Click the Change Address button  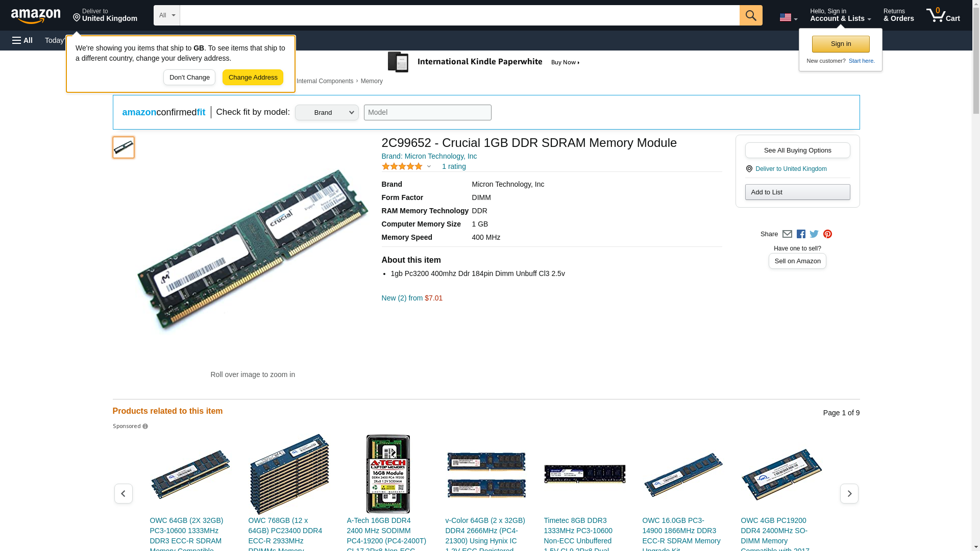click(253, 78)
